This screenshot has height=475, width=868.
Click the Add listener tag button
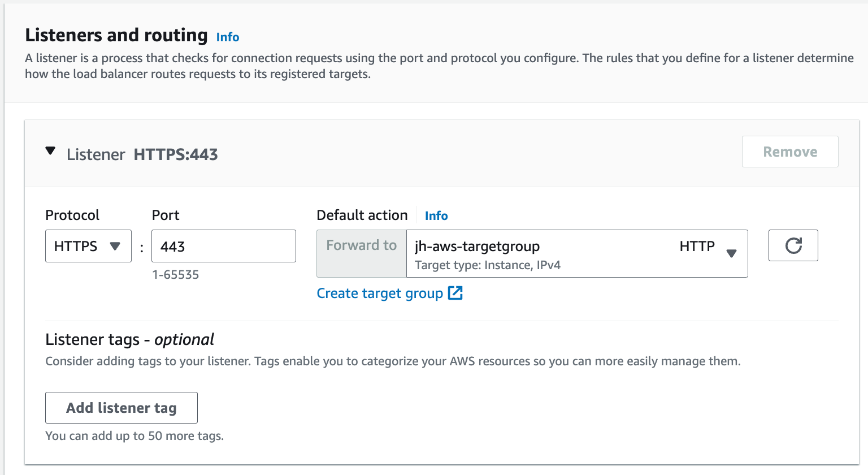(121, 408)
